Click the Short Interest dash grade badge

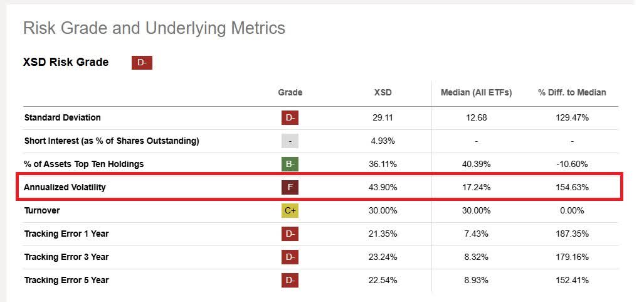(x=290, y=141)
